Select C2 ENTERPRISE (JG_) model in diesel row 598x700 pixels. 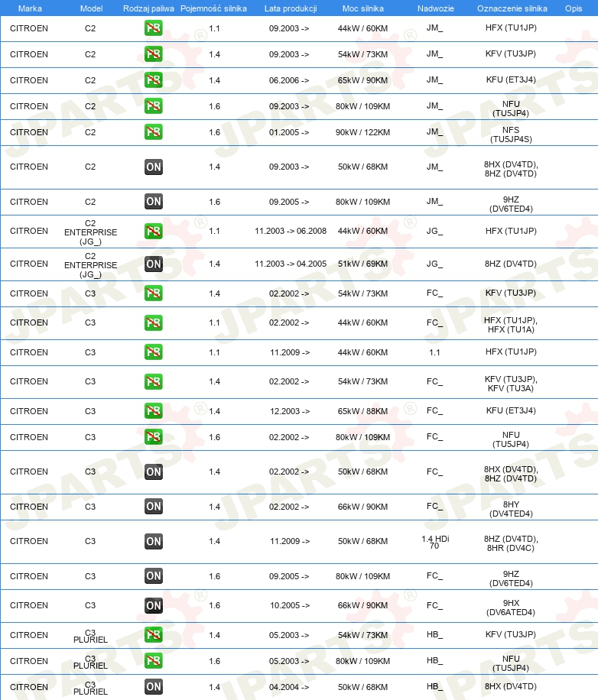(x=91, y=265)
